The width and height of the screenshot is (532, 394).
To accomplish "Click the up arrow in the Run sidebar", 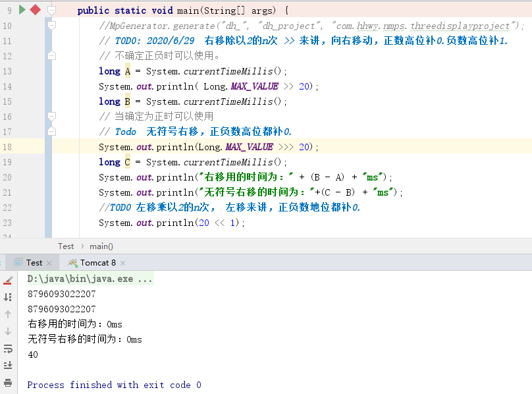I will point(8,314).
